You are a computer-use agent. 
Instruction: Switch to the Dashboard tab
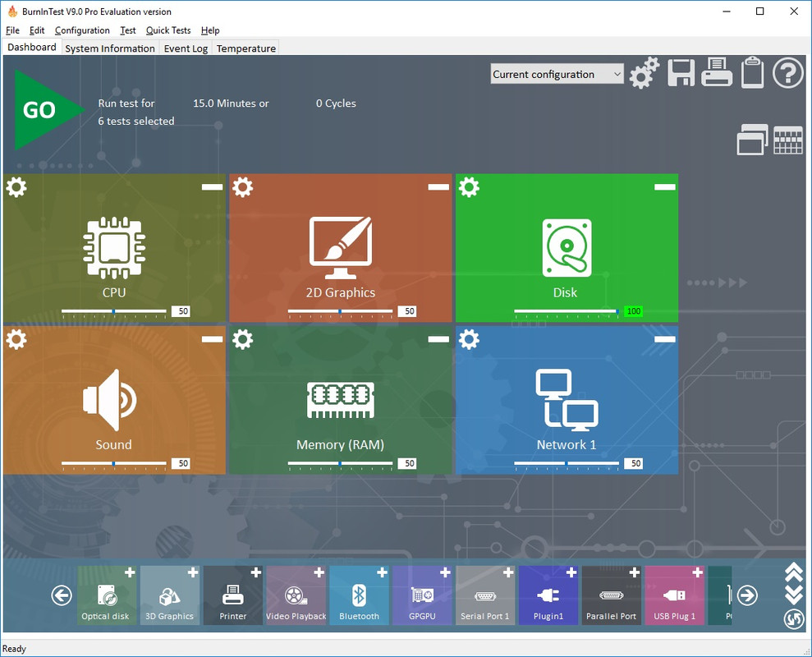31,47
